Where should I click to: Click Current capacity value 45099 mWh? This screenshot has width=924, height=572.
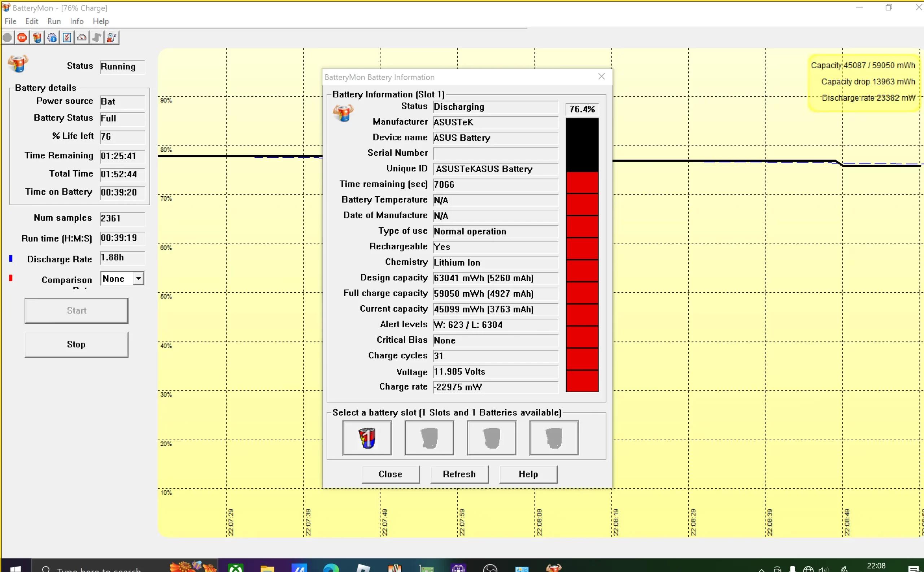tap(496, 309)
